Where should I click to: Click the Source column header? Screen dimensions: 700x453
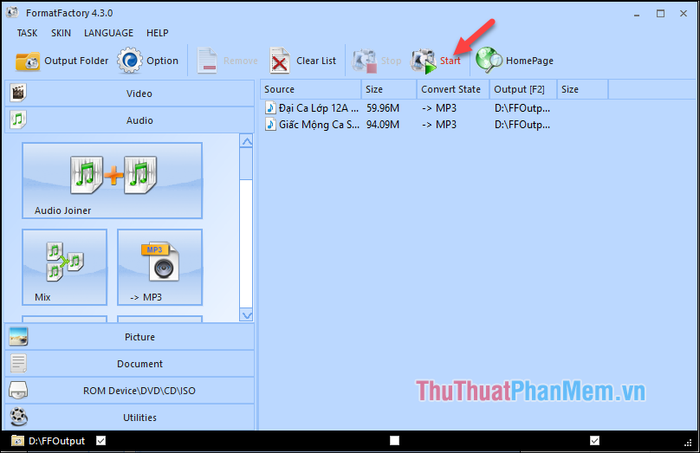[311, 89]
